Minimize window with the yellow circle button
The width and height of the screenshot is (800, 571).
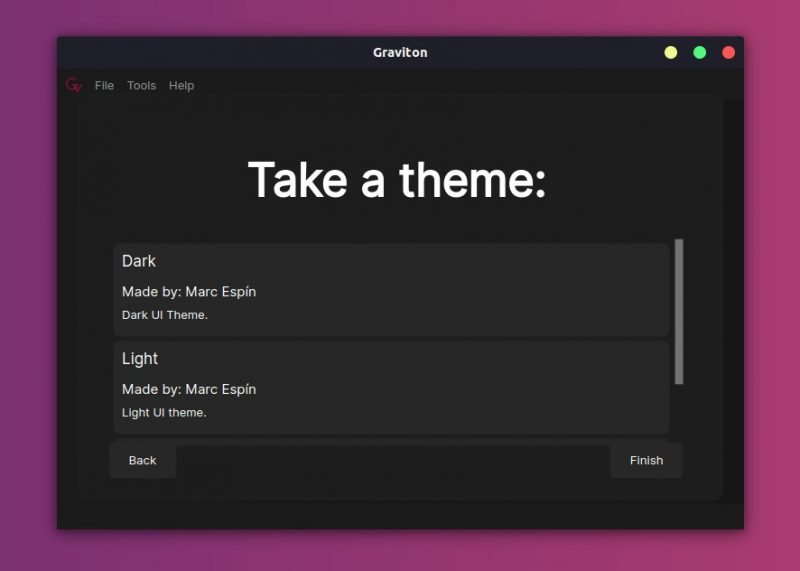click(x=670, y=53)
